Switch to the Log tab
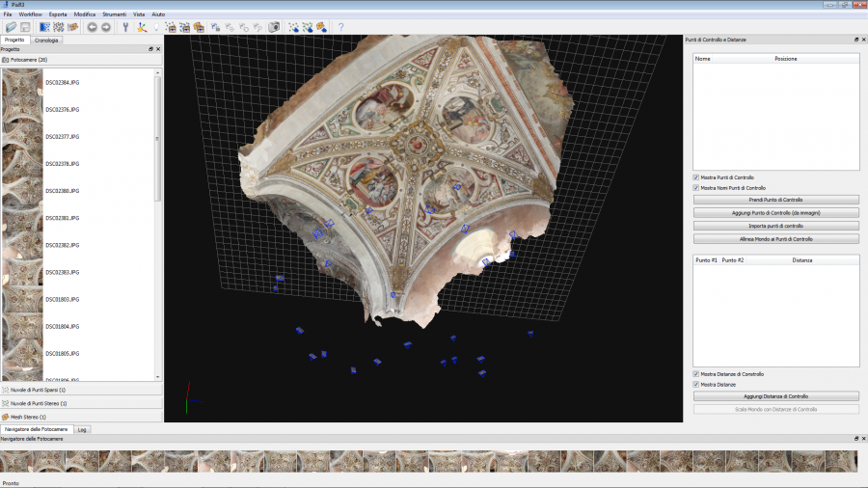The width and height of the screenshot is (868, 488). point(82,430)
